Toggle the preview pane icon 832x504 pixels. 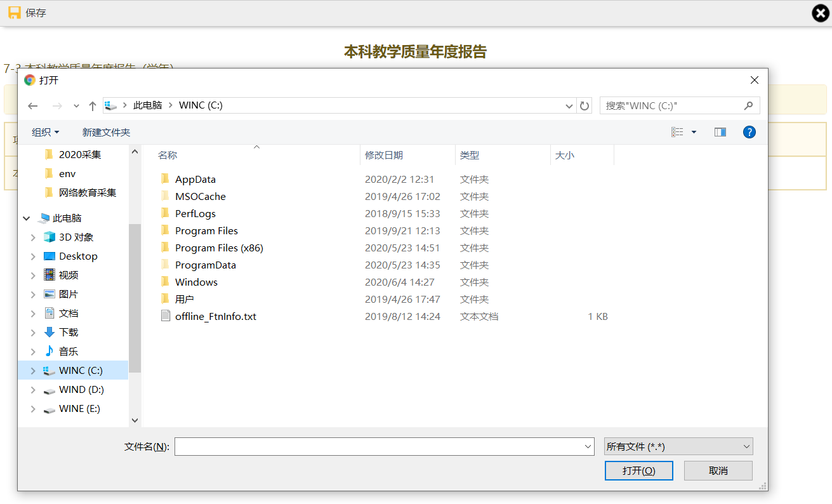720,132
